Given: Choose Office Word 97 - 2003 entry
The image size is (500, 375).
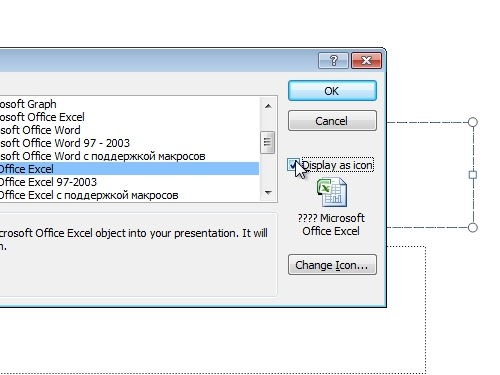Looking at the screenshot, I should 129,143.
